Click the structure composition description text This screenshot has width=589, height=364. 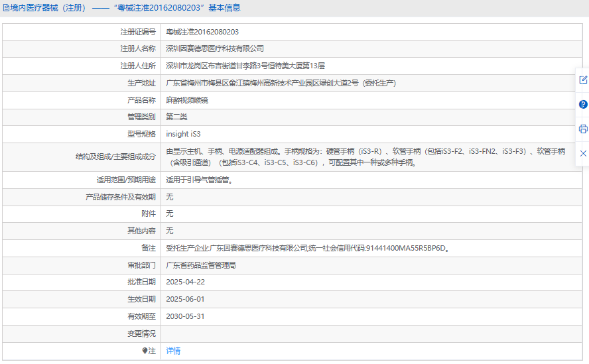click(x=365, y=157)
